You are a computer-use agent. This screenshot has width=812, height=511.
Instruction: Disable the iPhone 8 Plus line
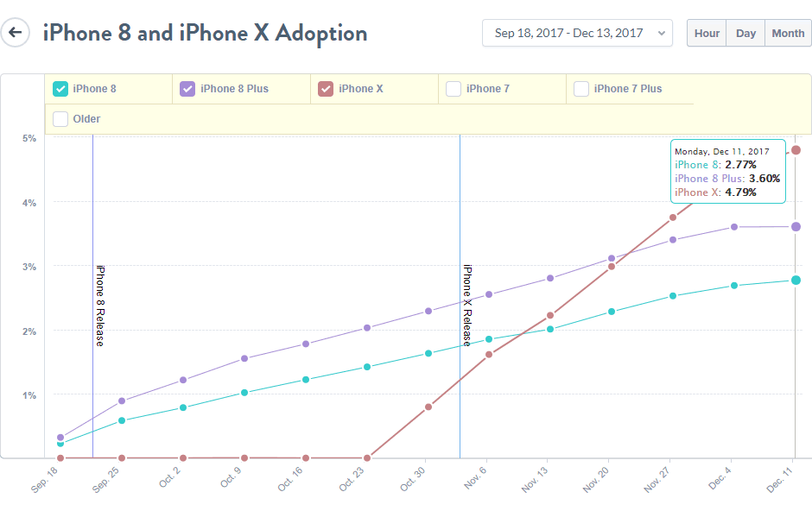tap(187, 88)
